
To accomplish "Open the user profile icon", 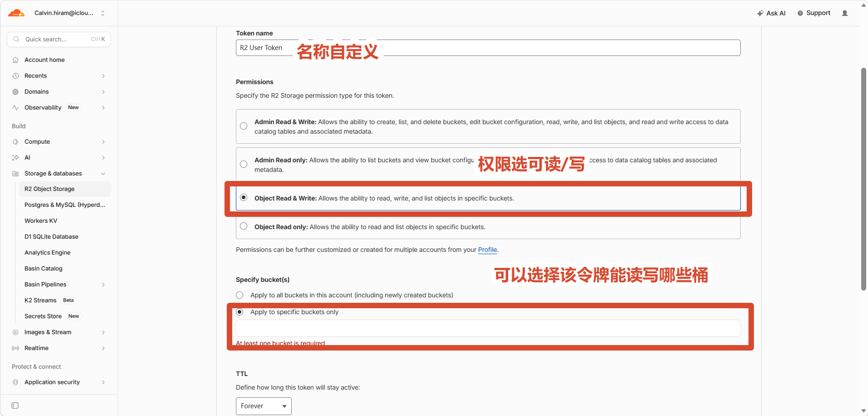I will (845, 13).
